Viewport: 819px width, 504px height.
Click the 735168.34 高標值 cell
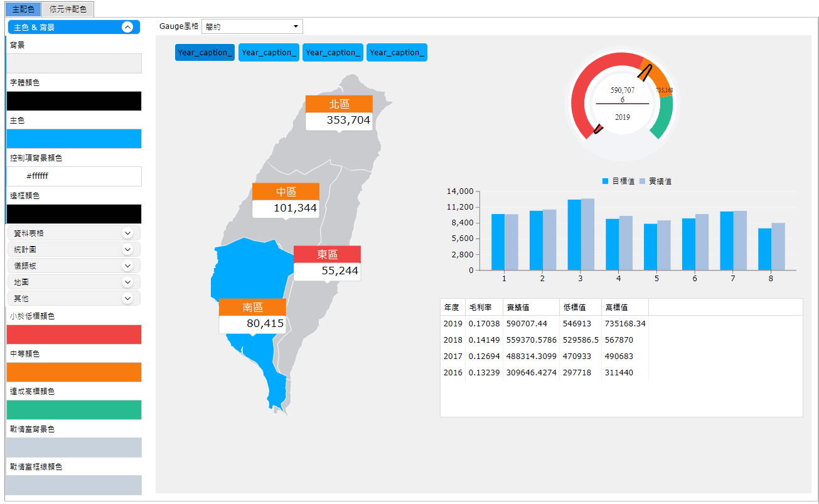tap(625, 324)
